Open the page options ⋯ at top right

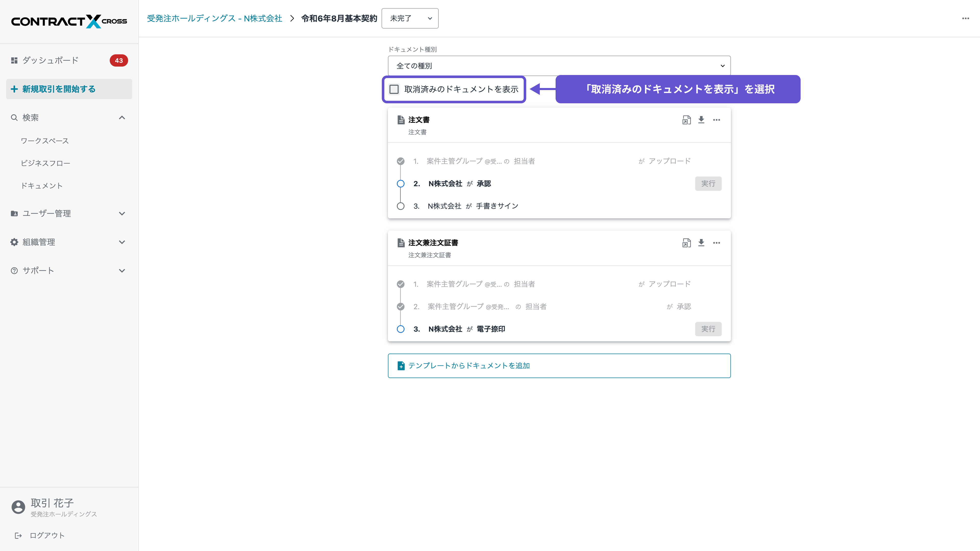[965, 18]
